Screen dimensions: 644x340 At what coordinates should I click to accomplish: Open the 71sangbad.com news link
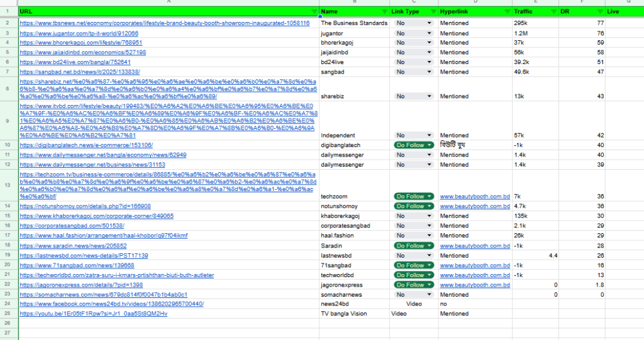(x=77, y=265)
